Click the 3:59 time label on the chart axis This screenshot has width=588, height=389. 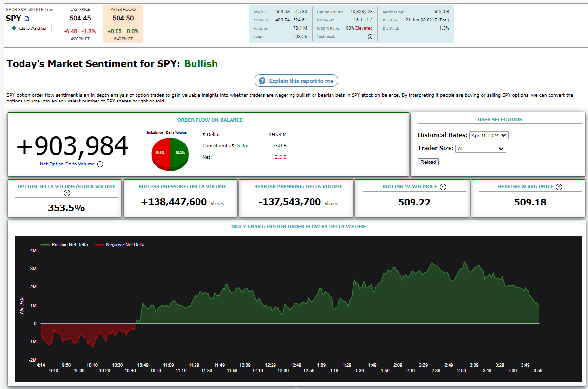(539, 371)
